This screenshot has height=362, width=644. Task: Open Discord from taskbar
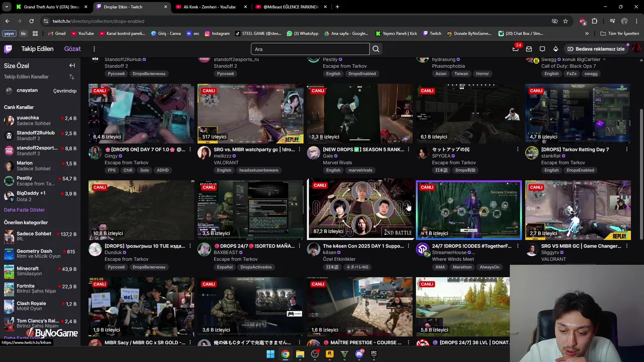[x=359, y=354]
